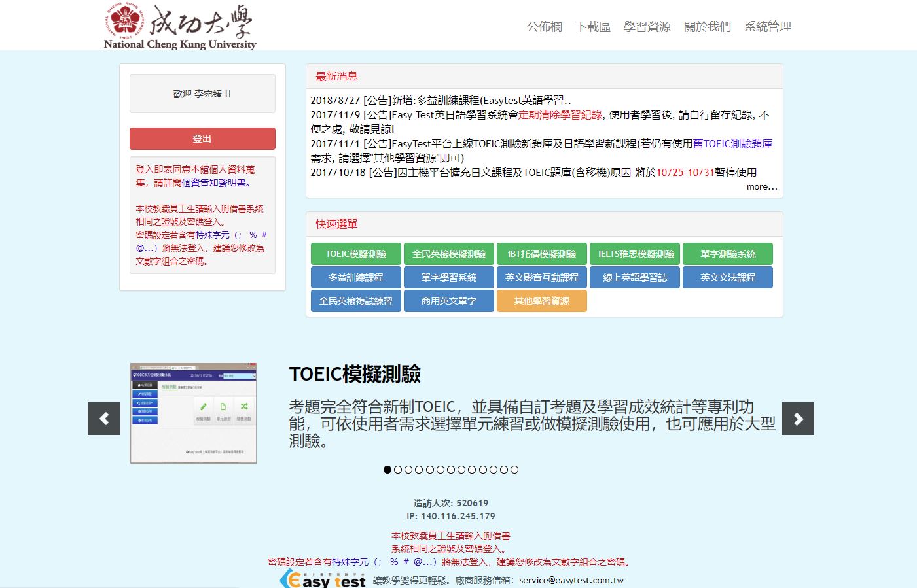Select third carousel indicator dot
The width and height of the screenshot is (917, 588).
[x=408, y=470]
